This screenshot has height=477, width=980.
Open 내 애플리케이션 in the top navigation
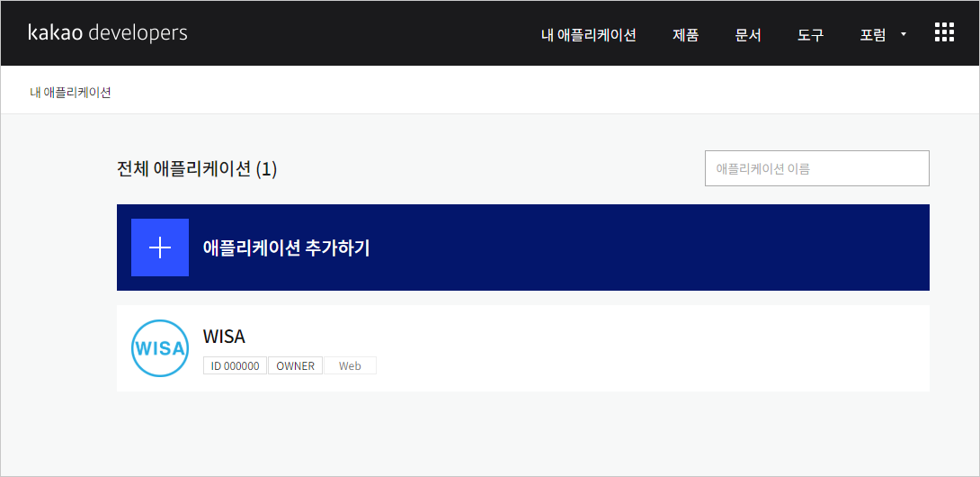589,35
